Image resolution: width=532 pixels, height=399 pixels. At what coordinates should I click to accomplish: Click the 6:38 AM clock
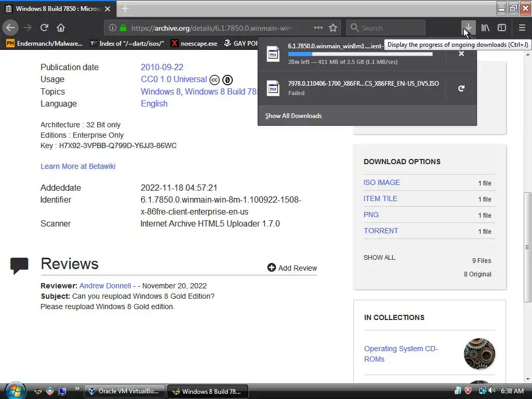pyautogui.click(x=512, y=391)
